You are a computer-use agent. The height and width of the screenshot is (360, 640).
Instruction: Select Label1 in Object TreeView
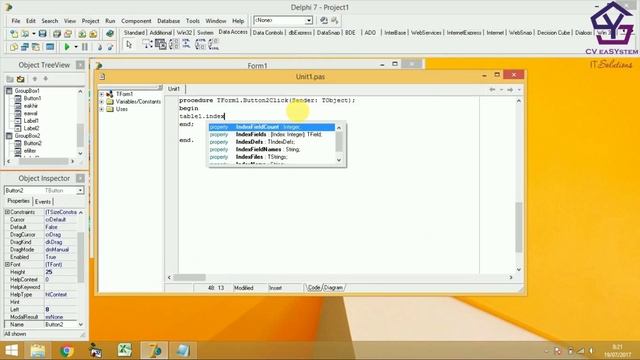31,121
